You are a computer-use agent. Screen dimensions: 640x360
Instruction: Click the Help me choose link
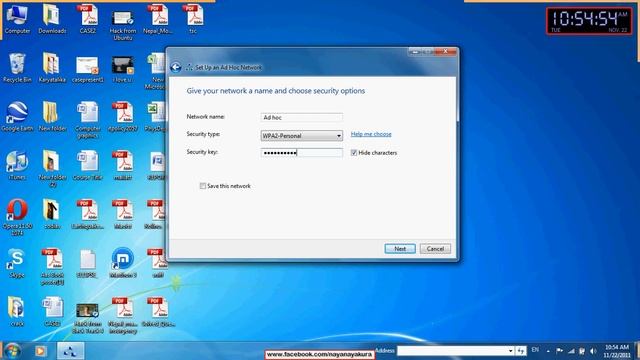371,134
